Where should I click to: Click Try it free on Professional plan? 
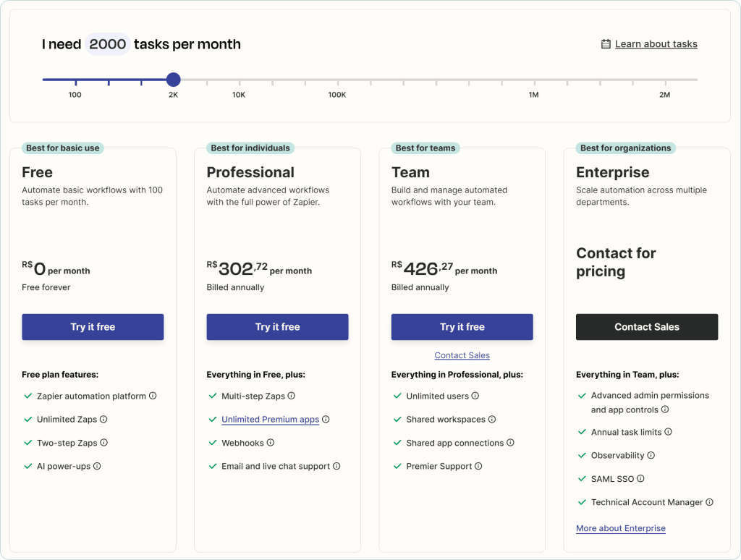point(277,327)
